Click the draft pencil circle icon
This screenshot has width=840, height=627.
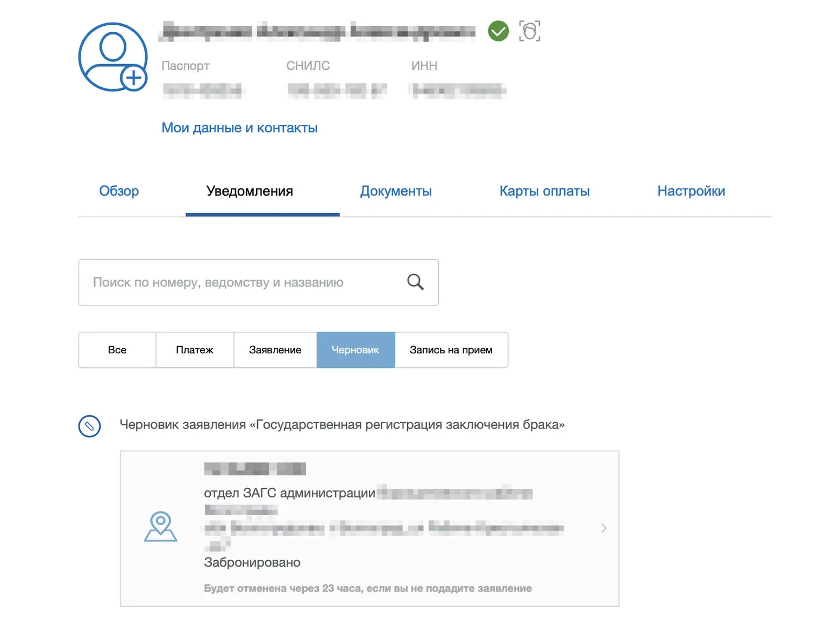tap(89, 426)
